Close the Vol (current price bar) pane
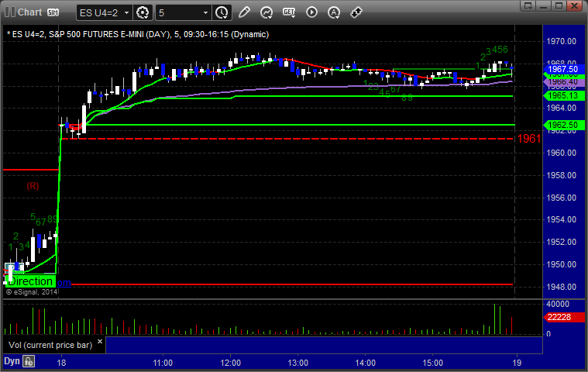The height and width of the screenshot is (372, 588). [x=100, y=341]
